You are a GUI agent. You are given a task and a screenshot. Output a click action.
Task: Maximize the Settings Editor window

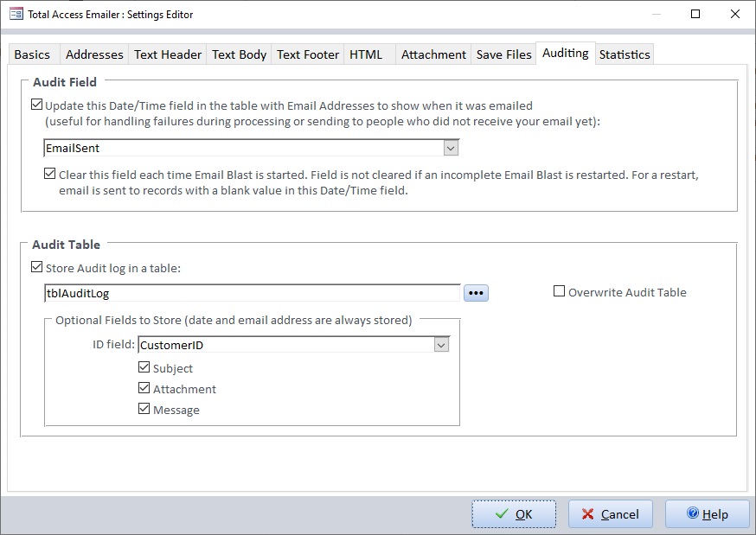click(695, 14)
